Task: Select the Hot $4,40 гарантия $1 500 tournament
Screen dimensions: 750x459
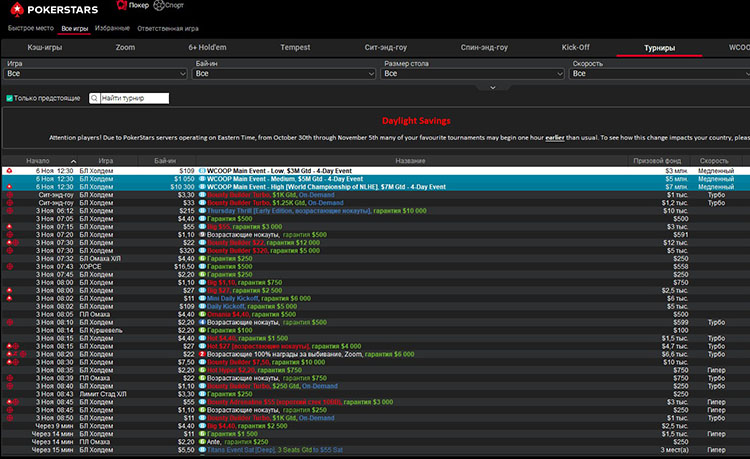Action: pyautogui.click(x=376, y=338)
